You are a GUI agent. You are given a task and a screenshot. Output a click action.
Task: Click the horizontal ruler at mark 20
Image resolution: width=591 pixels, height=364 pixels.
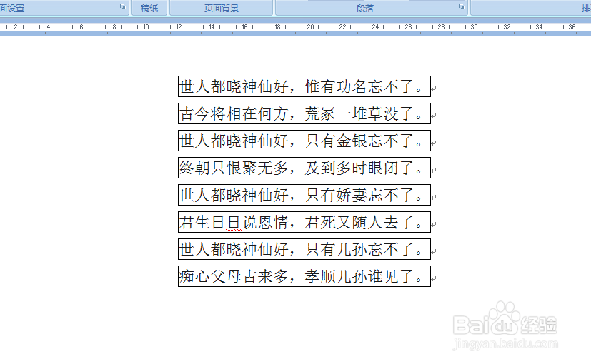310,26
